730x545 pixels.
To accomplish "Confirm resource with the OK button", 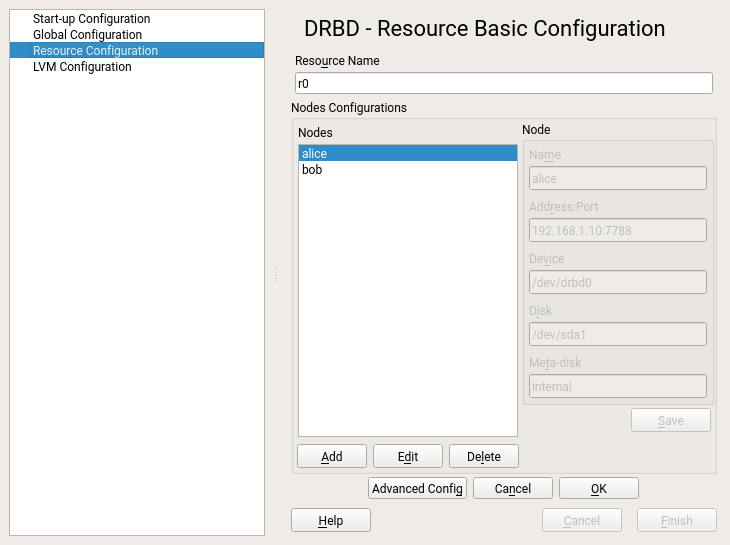I will (599, 489).
